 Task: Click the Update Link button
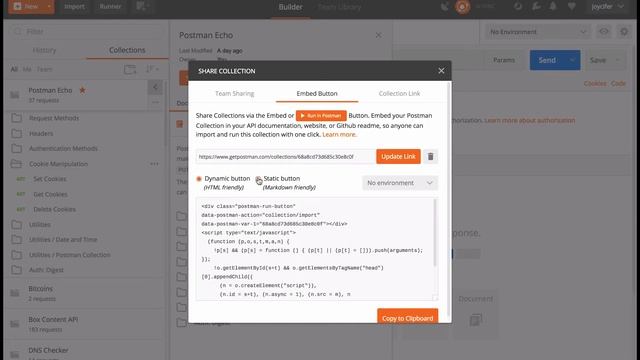point(398,156)
